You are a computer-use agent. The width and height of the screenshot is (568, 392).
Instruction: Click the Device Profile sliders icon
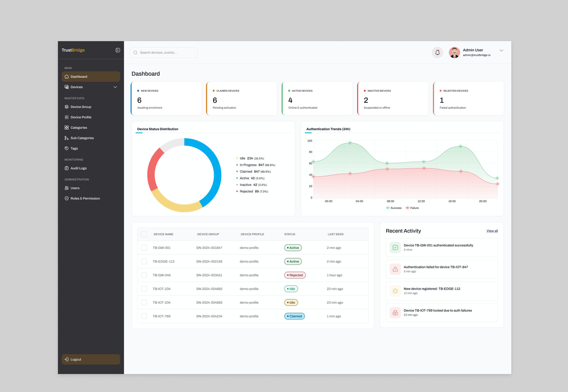point(66,117)
